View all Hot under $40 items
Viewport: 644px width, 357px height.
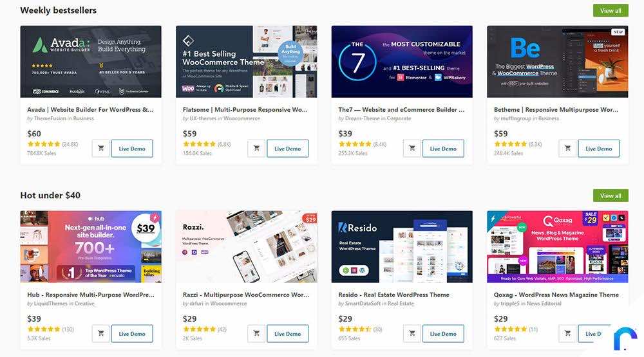(x=611, y=196)
